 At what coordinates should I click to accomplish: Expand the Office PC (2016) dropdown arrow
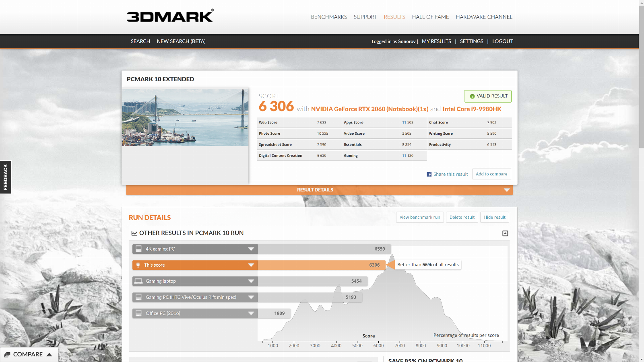(251, 313)
